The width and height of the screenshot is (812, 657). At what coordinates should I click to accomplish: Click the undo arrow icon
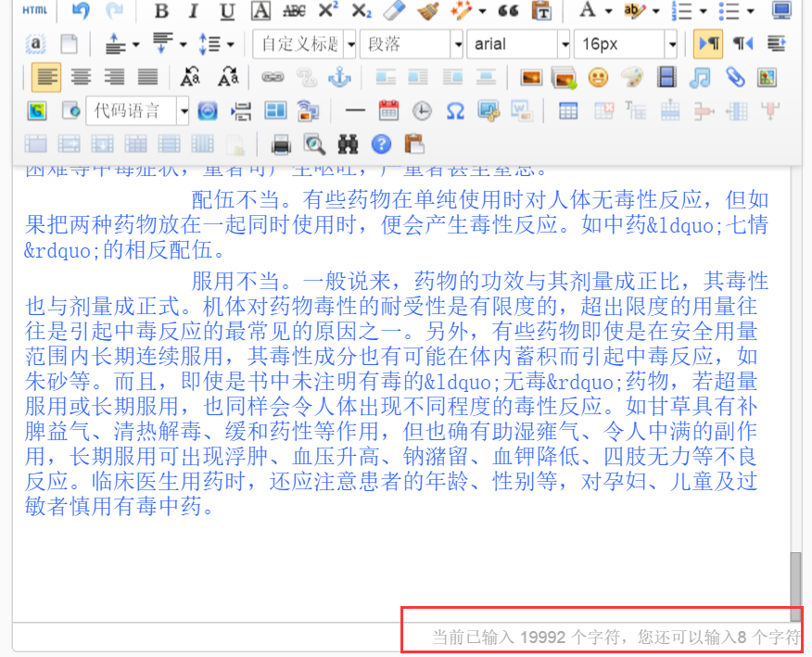(81, 10)
